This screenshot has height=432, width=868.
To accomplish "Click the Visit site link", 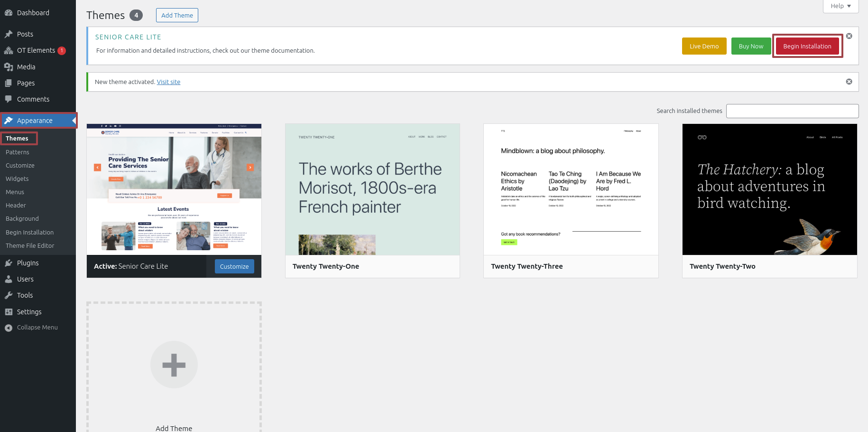I will (x=168, y=82).
